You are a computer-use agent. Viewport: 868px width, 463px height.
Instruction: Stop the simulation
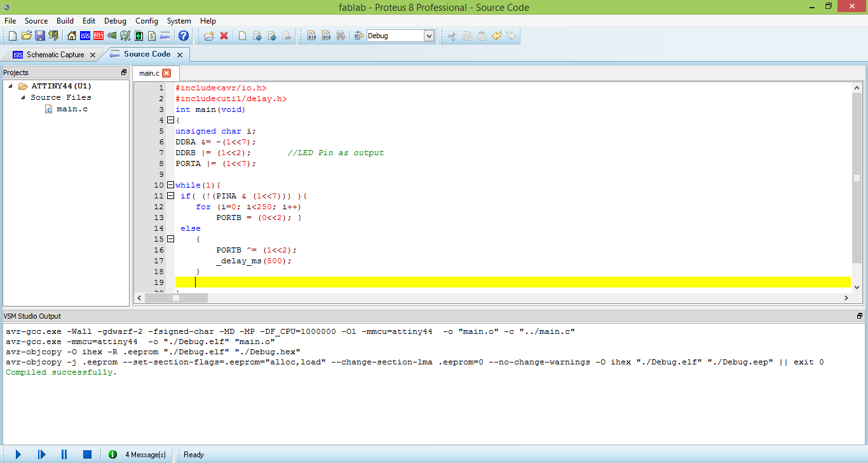87,454
